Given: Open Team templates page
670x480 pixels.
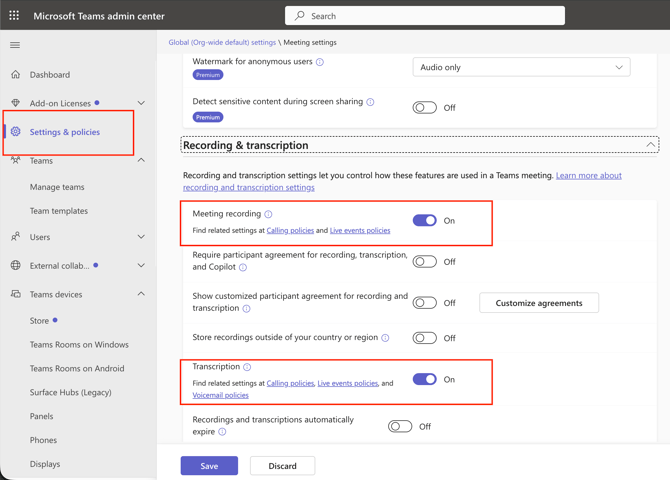Looking at the screenshot, I should point(59,211).
